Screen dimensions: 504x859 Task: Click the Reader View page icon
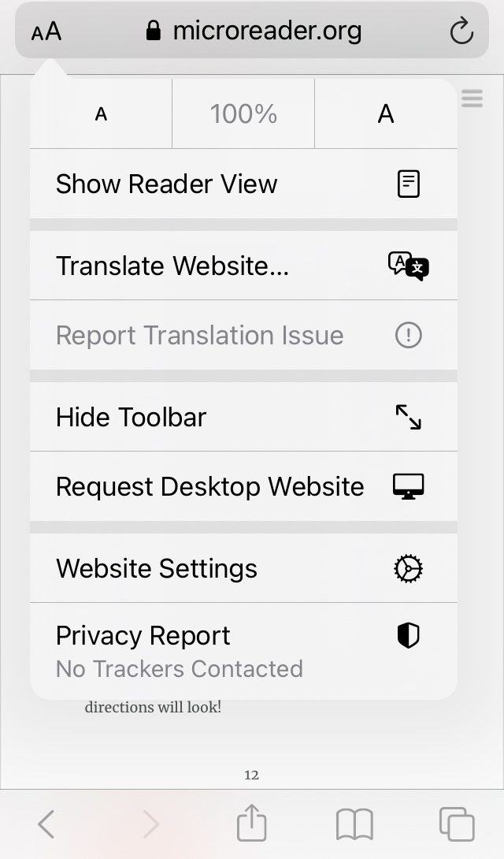408,184
